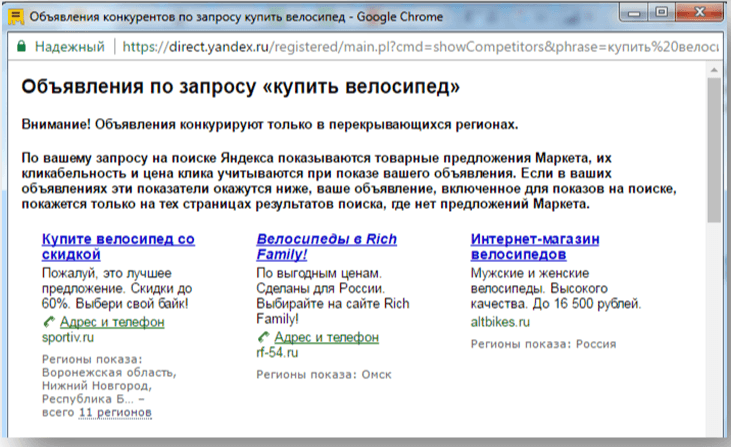
Task: Click the warning line starting "Внимание!"
Action: pyautogui.click(x=270, y=125)
